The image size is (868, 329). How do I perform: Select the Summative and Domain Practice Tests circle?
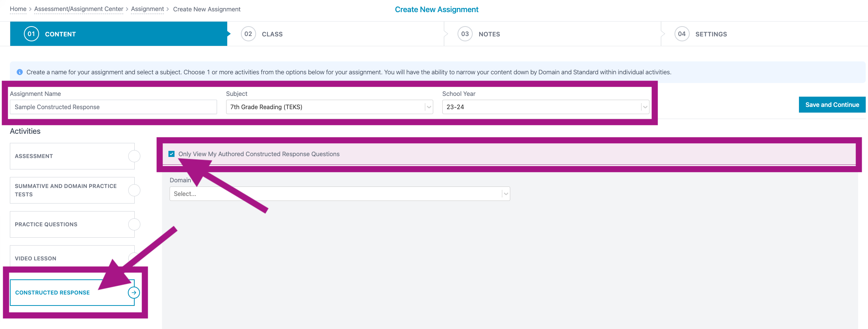(x=134, y=190)
